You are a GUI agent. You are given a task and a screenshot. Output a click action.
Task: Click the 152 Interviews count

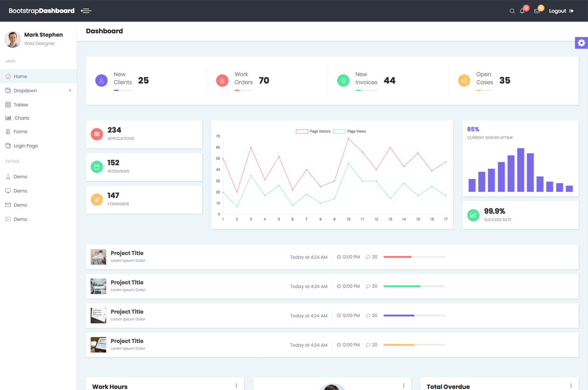click(x=113, y=163)
